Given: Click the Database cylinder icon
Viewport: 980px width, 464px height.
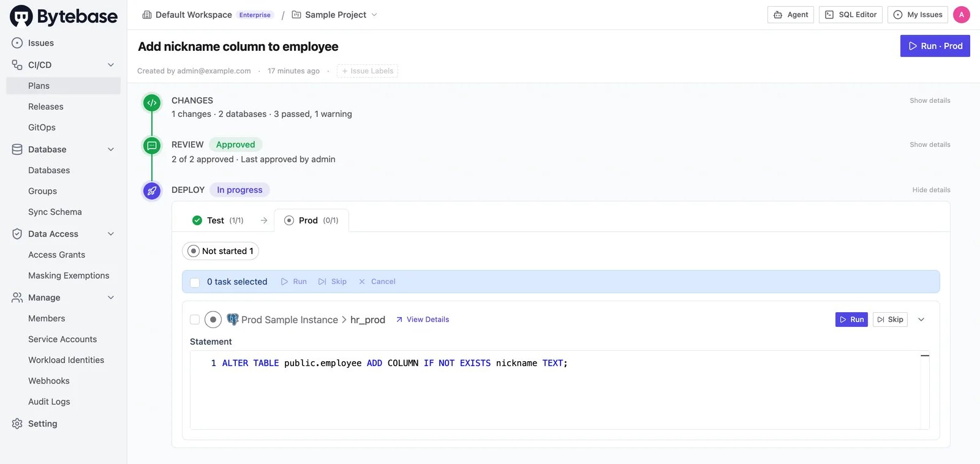Looking at the screenshot, I should pos(17,149).
